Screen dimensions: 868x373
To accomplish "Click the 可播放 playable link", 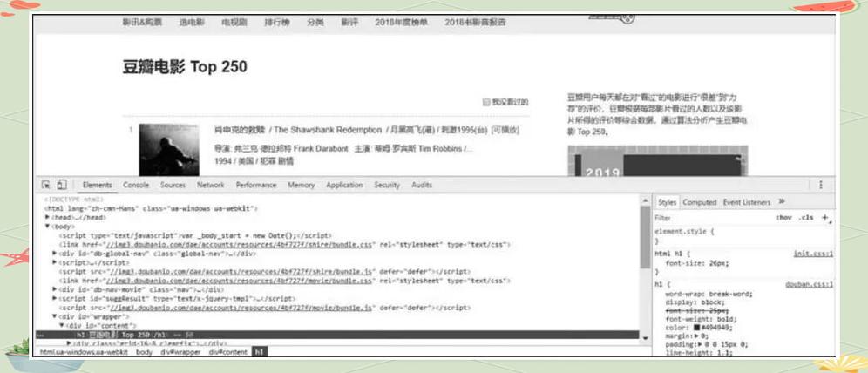I will [505, 130].
